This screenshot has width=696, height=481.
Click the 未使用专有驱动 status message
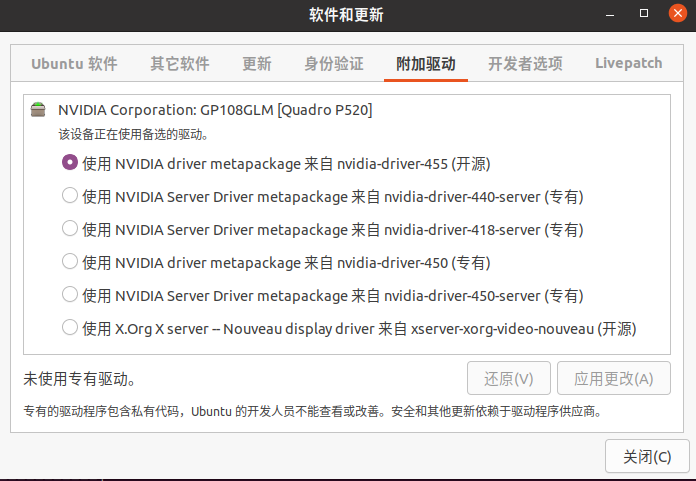coord(79,379)
